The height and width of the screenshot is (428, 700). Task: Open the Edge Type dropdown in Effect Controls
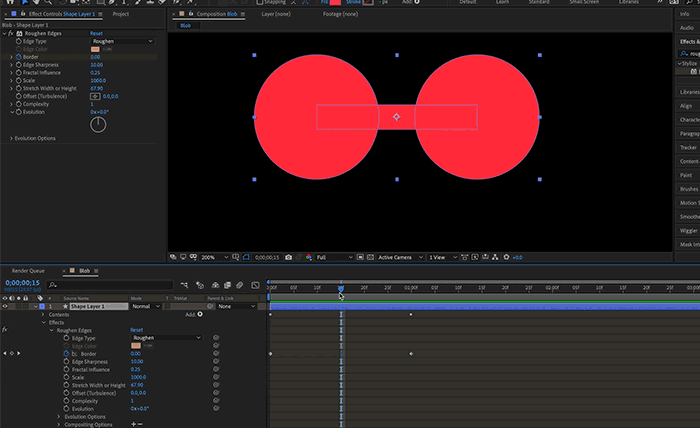tap(122, 41)
